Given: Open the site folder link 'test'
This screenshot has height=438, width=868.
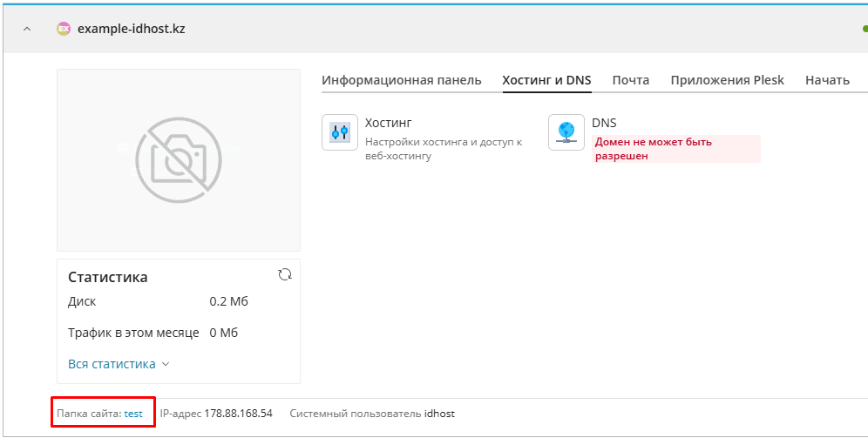Looking at the screenshot, I should click(x=133, y=414).
